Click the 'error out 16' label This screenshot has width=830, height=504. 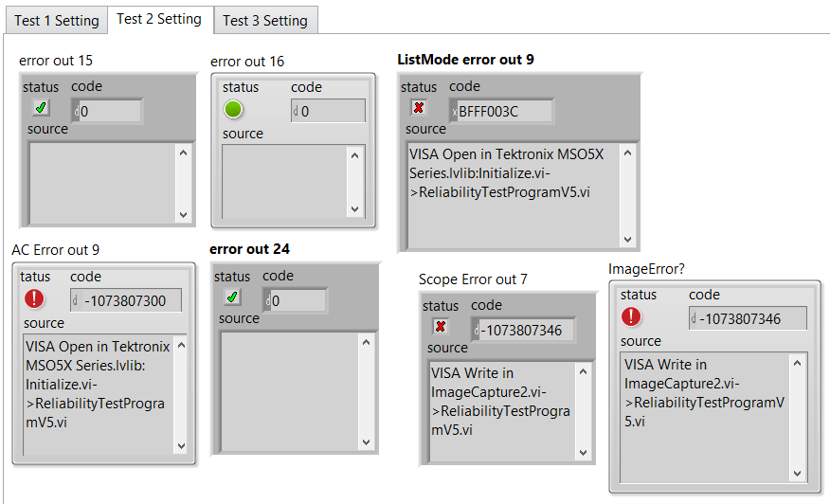[247, 62]
